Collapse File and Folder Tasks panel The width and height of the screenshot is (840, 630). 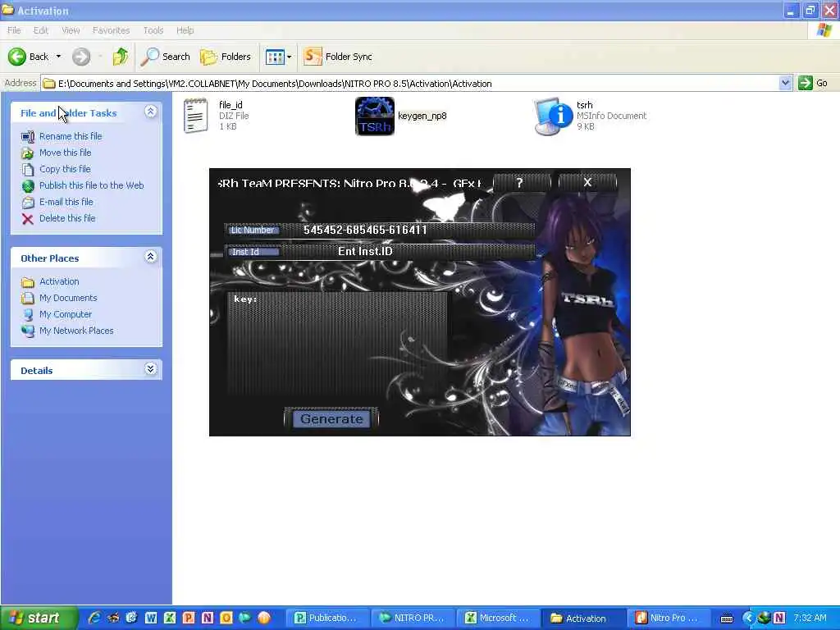[151, 112]
